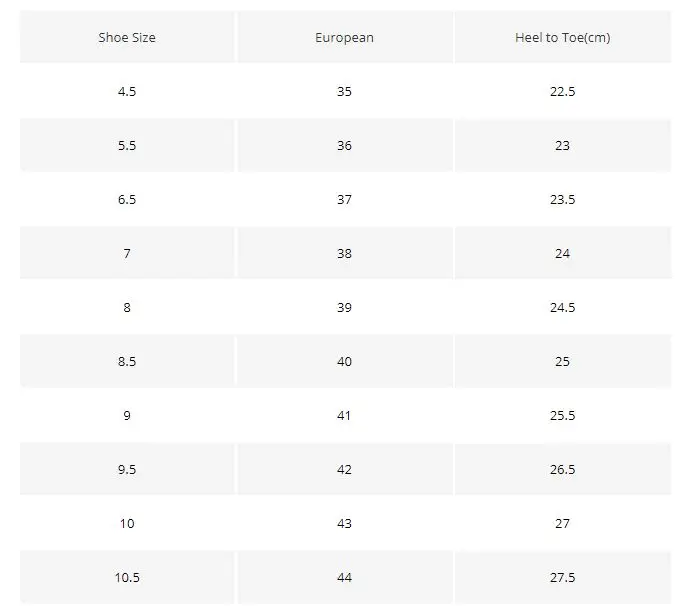Click the 26.5 length value

[562, 469]
